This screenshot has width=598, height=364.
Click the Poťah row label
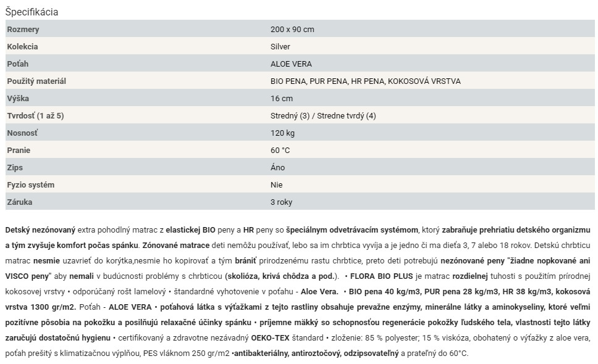pos(18,64)
